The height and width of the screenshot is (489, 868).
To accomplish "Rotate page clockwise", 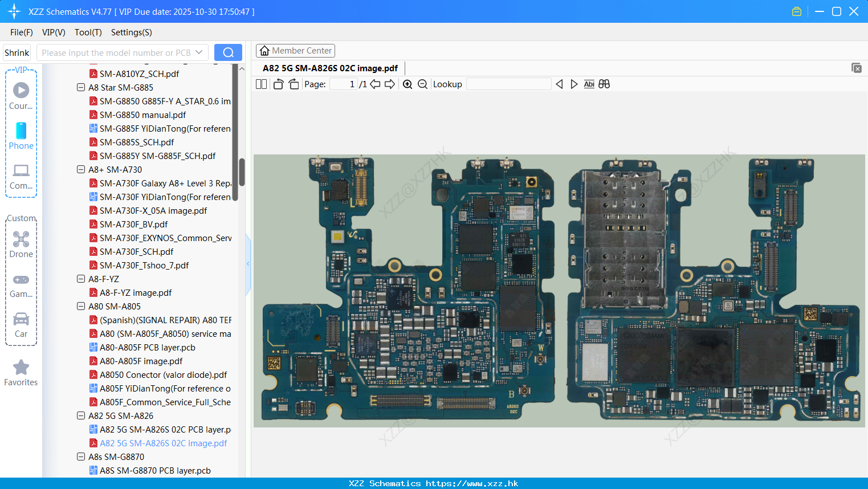I will point(294,84).
